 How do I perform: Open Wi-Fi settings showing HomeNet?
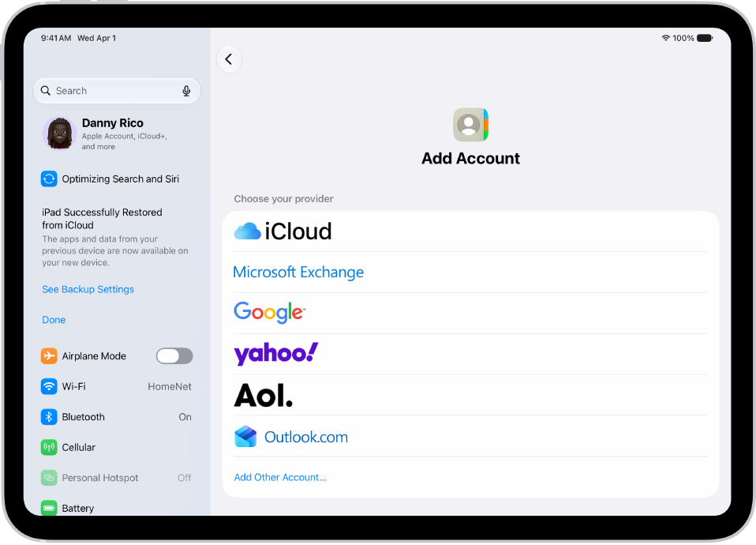pos(117,387)
